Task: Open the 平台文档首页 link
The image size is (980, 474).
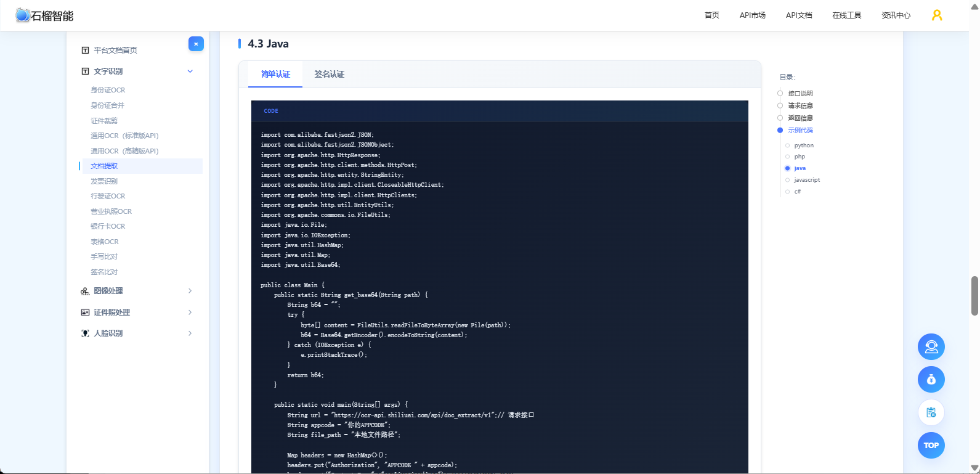Action: [x=115, y=51]
